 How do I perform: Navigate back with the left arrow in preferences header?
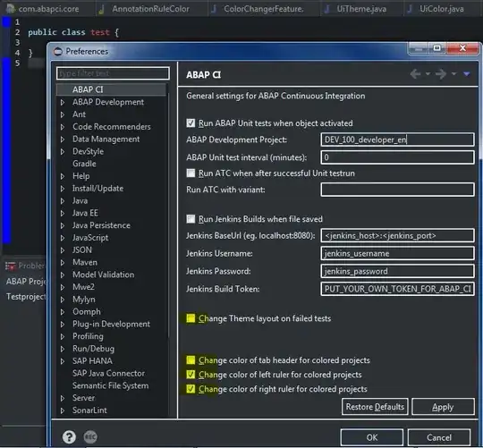[x=415, y=74]
